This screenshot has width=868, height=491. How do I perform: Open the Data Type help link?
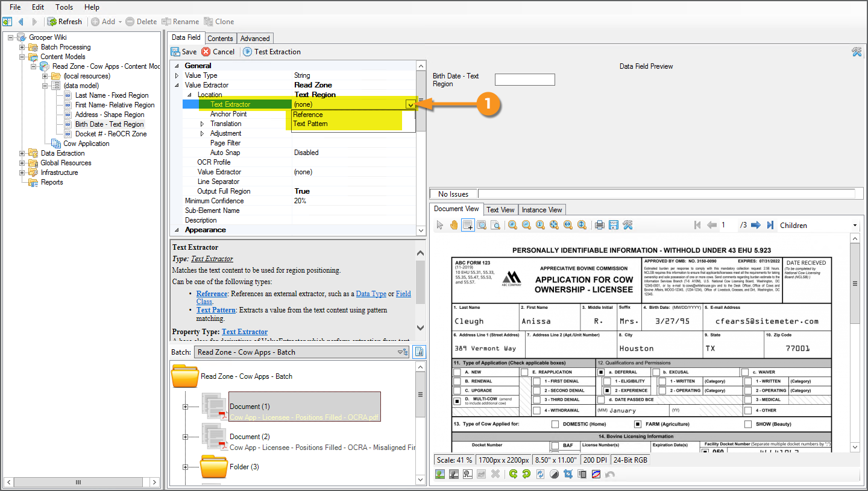[x=371, y=294]
